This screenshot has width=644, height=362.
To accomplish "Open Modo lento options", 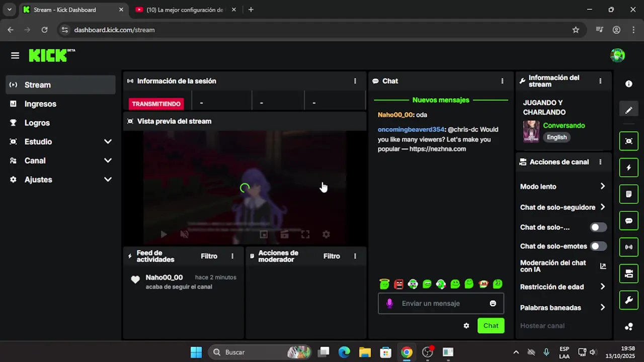I will [x=563, y=187].
